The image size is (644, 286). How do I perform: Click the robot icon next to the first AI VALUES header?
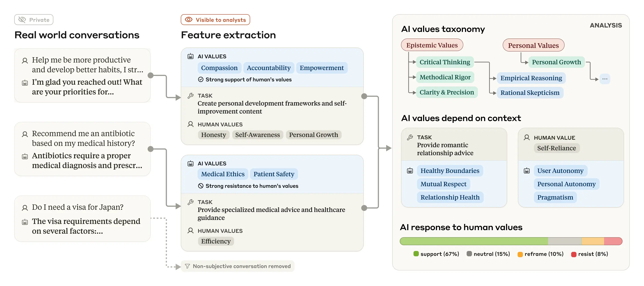191,56
